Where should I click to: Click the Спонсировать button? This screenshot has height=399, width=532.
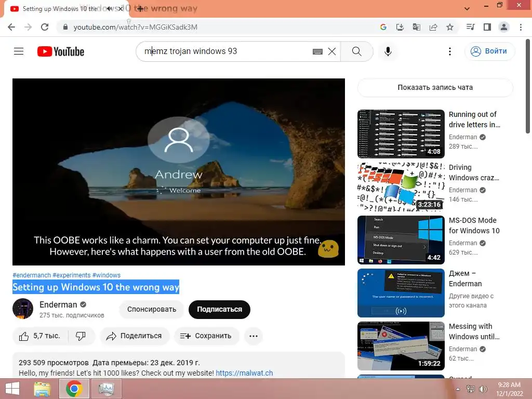tap(152, 310)
